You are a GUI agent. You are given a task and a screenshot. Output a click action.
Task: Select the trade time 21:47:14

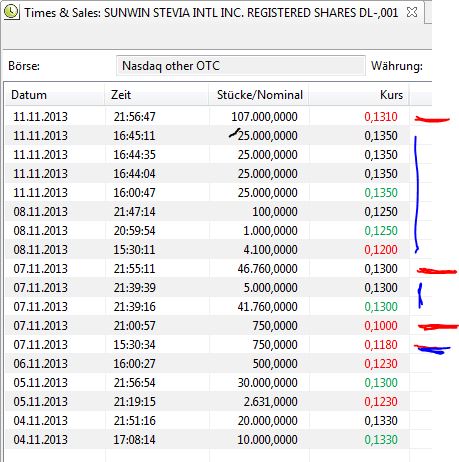point(134,212)
